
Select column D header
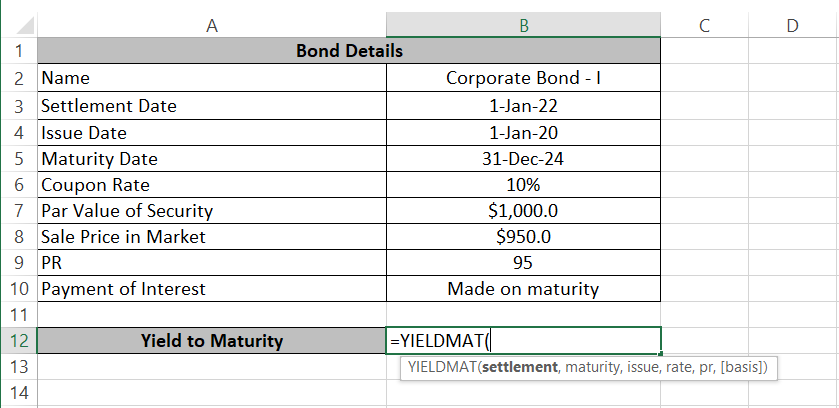[792, 25]
